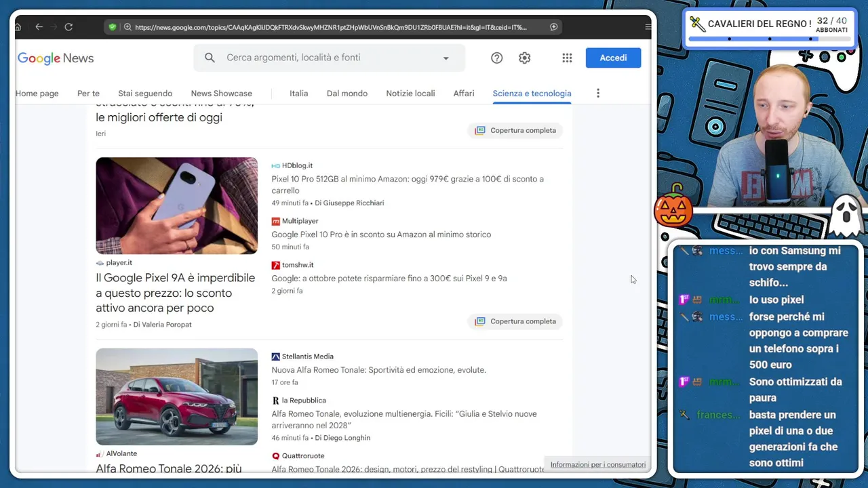Click the Multiplayer source logo
Viewport: 868px width, 488px height.
(275, 221)
